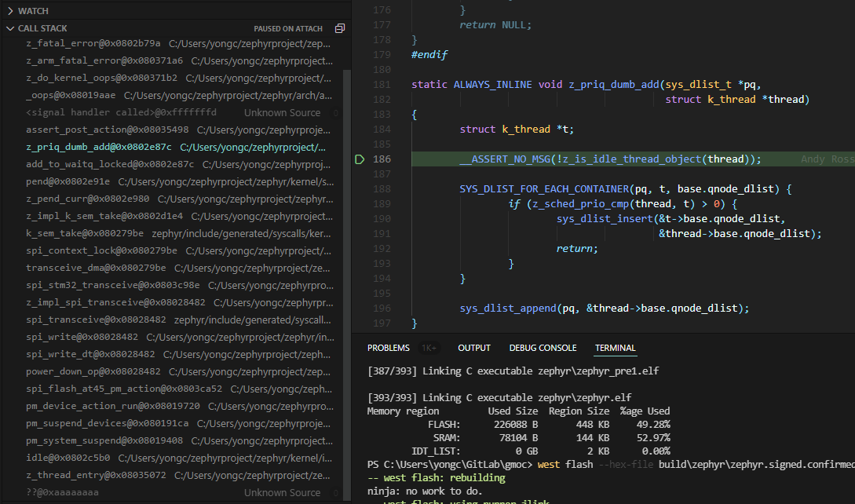Click the PAUSED ON ATTACH status label
This screenshot has width=855, height=504.
[288, 28]
